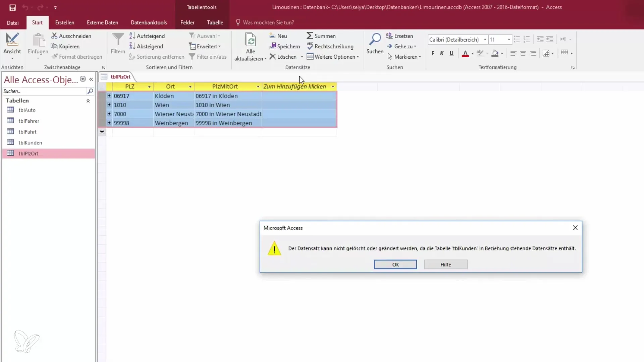Image resolution: width=644 pixels, height=362 pixels.
Task: Run Rechtschreibung spell check
Action: point(330,46)
